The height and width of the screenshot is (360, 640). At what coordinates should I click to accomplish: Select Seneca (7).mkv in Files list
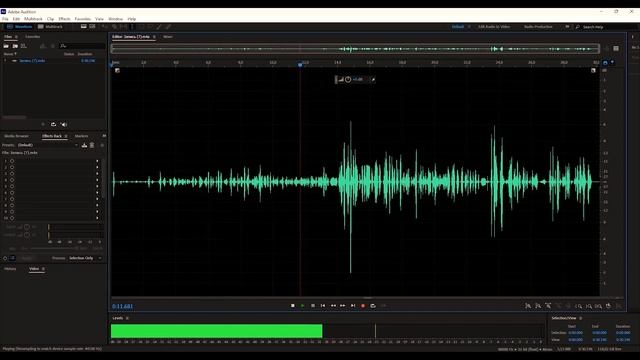coord(32,60)
